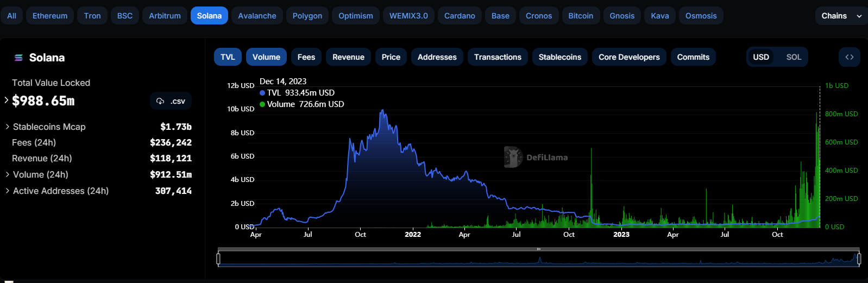
Task: Grab the right handle of the range selector
Action: [x=859, y=259]
